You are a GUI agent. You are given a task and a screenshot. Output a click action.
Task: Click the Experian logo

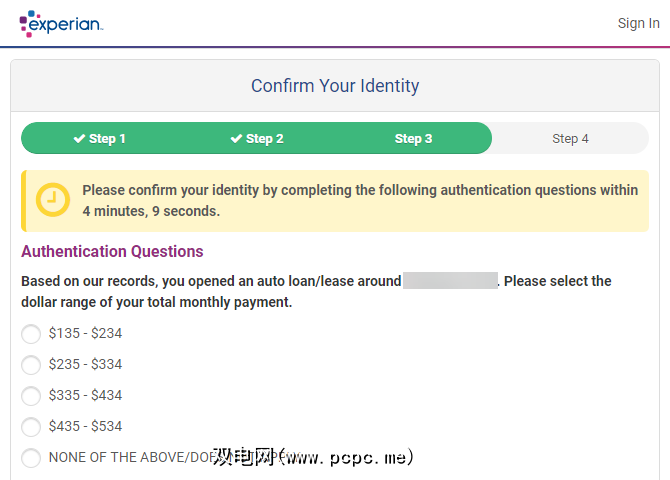pyautogui.click(x=60, y=23)
